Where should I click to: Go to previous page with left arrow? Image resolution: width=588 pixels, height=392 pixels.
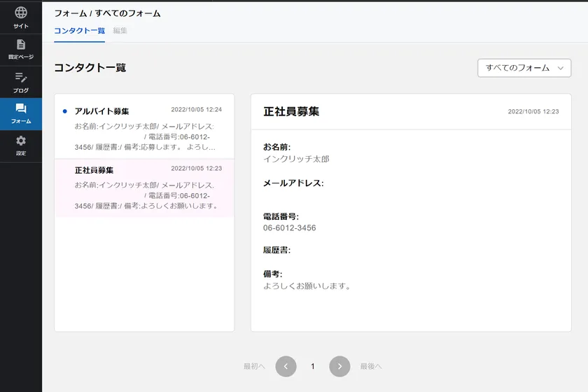pyautogui.click(x=286, y=366)
